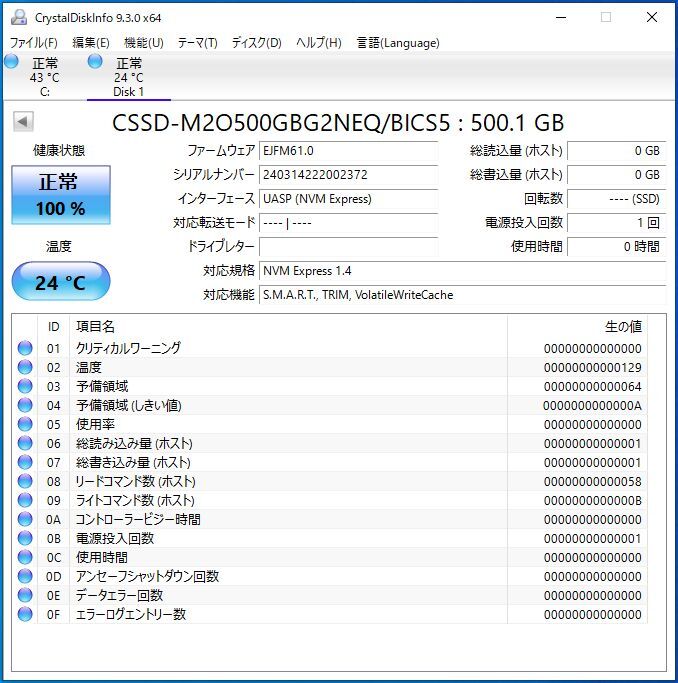Click the アンセーフシャットダウン回数 row name
The height and width of the screenshot is (683, 678).
(x=147, y=576)
